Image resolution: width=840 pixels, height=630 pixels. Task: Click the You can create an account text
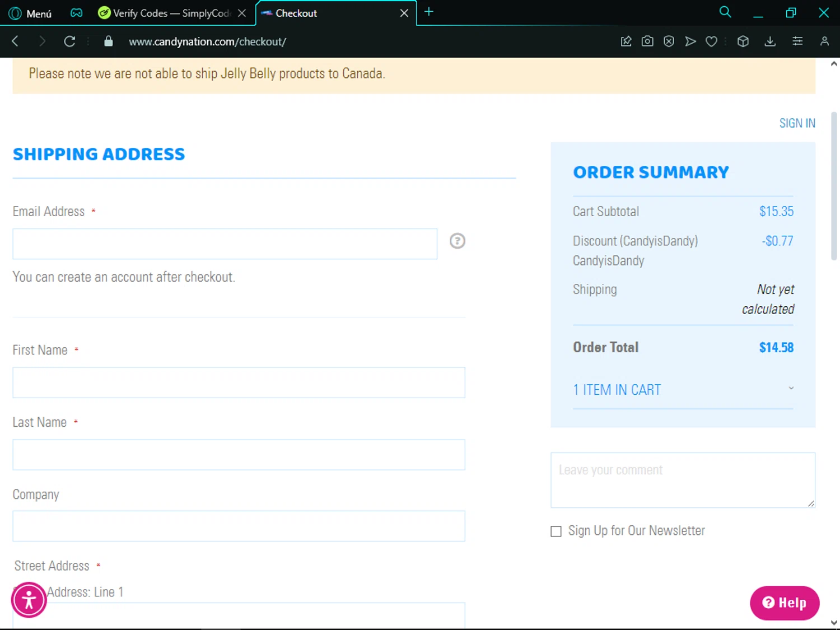(x=124, y=277)
